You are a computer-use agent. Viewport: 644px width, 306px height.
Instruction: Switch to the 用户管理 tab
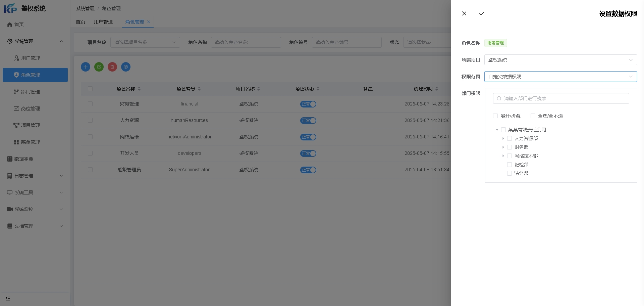pos(103,22)
